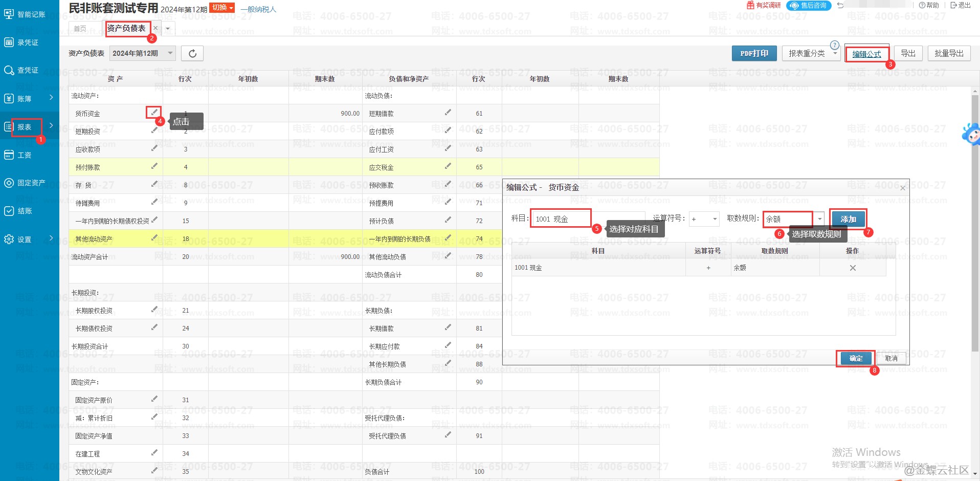
Task: Open the 2024年第12期 period dropdown
Action: (142, 53)
